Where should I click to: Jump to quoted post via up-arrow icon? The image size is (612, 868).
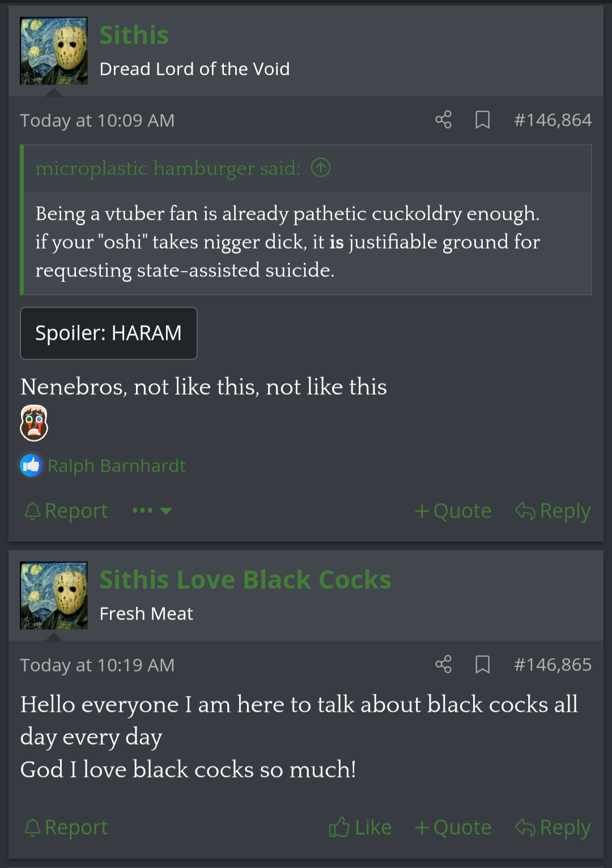[321, 168]
